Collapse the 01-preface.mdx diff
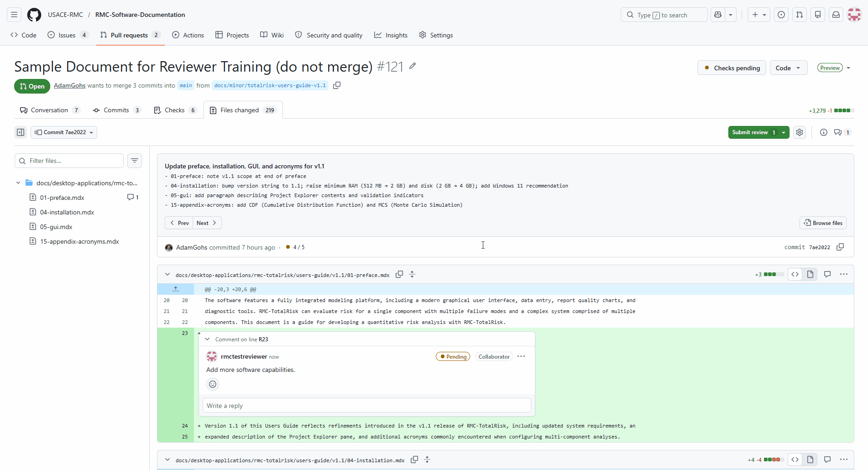This screenshot has width=868, height=470. (x=167, y=274)
